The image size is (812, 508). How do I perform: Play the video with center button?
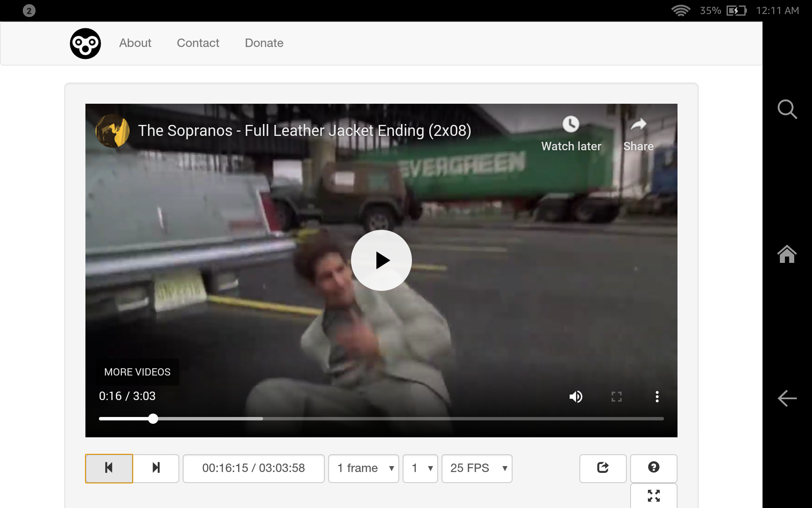coord(381,260)
